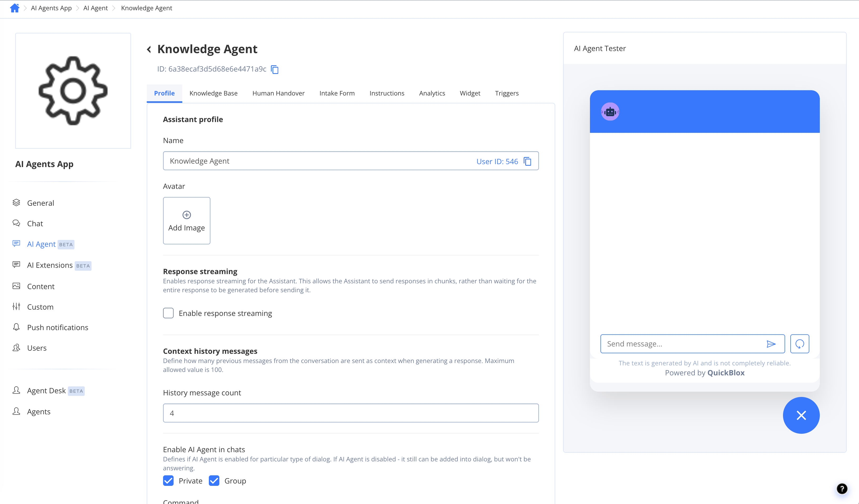859x504 pixels.
Task: Reset the tester chat with refresh icon
Action: 800,344
